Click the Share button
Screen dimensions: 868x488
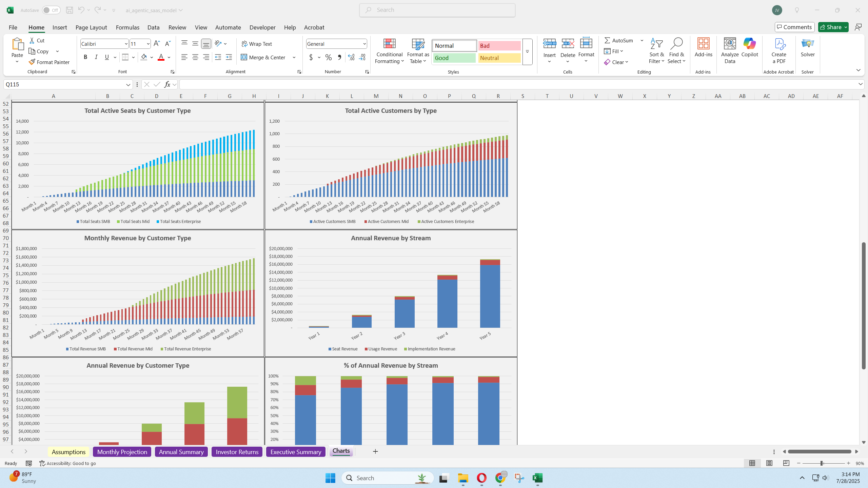coord(830,27)
